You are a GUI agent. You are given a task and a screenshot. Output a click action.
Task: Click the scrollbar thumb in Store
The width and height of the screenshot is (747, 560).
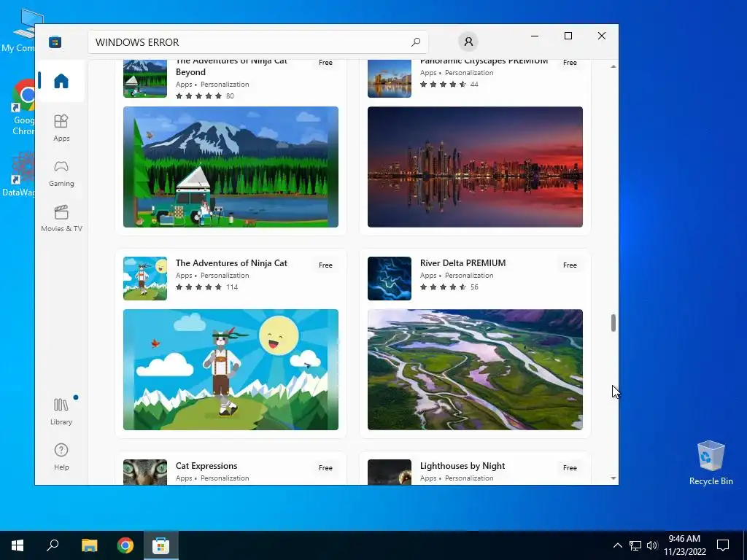click(613, 323)
